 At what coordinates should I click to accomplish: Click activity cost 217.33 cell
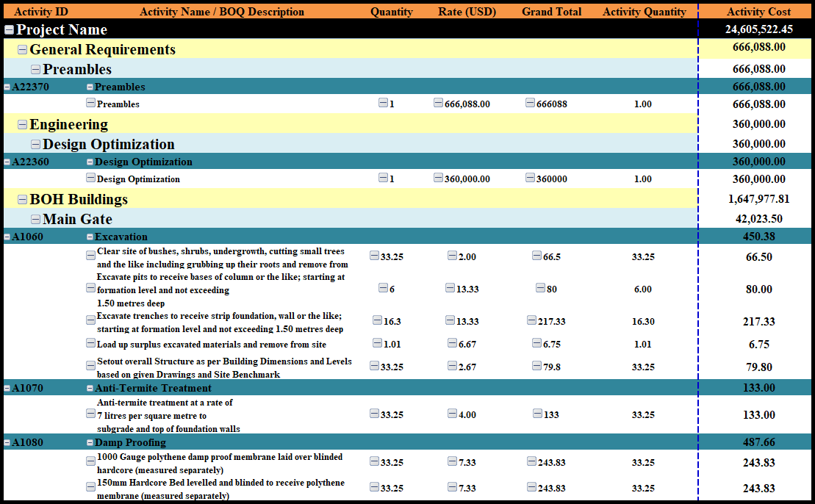coord(759,322)
